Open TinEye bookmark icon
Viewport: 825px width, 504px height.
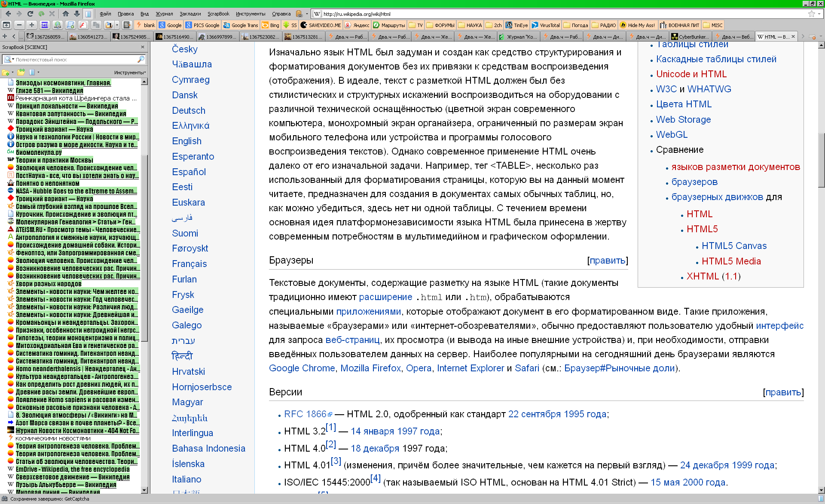pos(516,25)
